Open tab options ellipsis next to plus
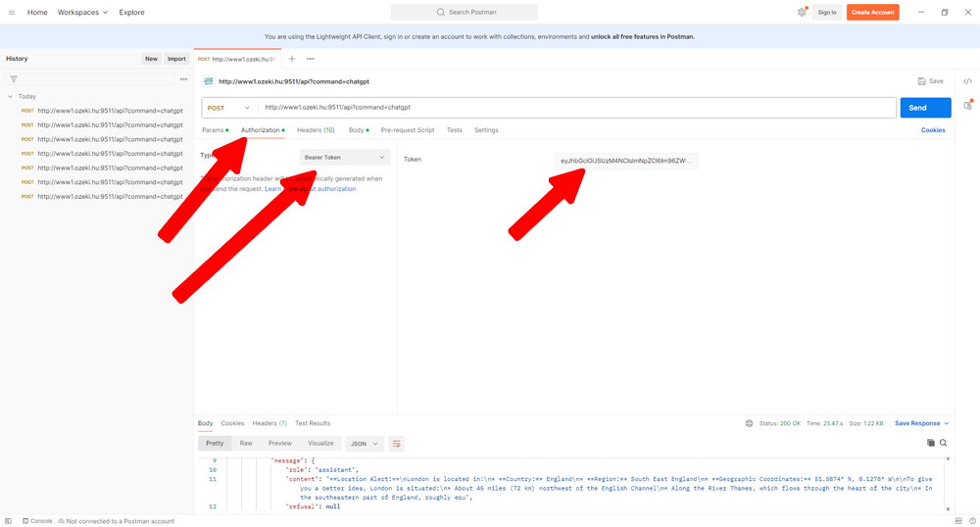Viewport: 980px width, 527px height. (x=310, y=59)
